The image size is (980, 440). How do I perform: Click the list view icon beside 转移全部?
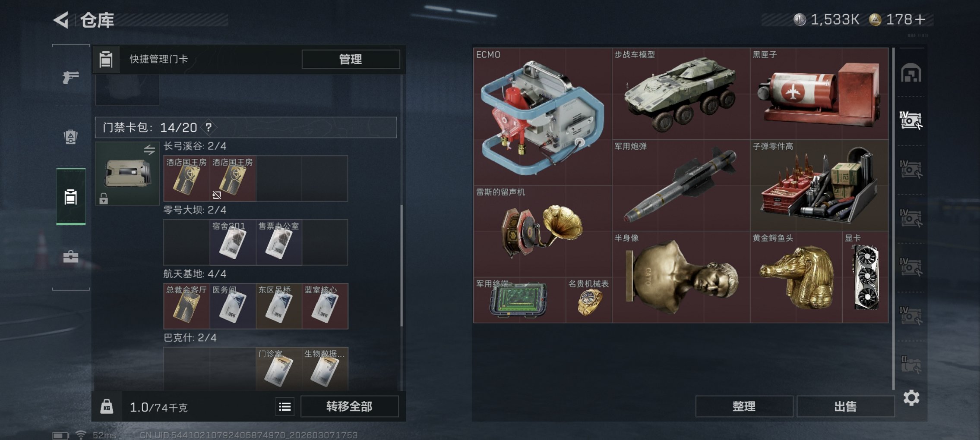(285, 407)
